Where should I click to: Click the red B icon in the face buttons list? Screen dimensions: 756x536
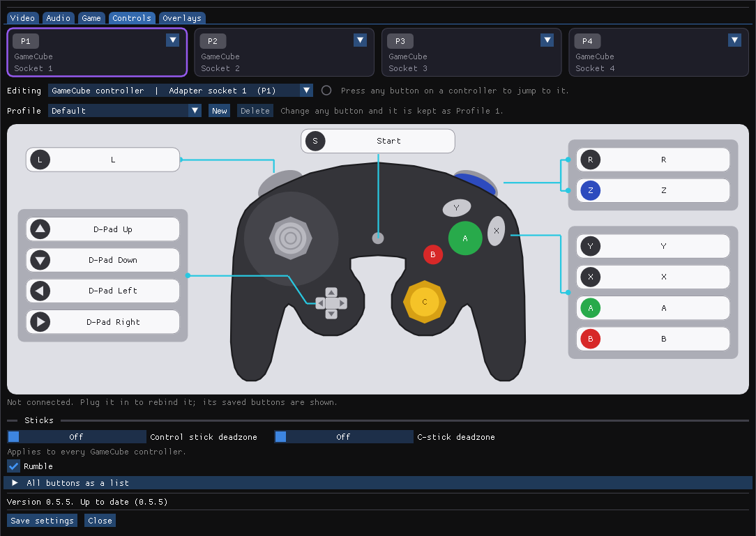click(x=590, y=339)
